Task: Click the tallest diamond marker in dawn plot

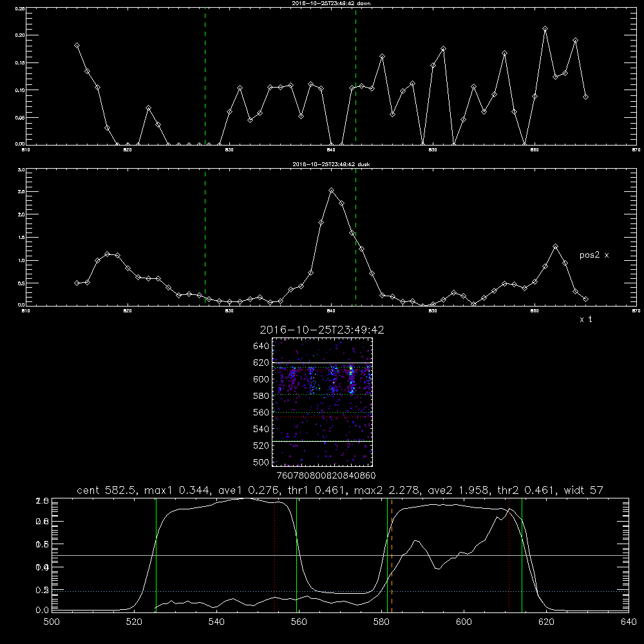Action: (545, 29)
